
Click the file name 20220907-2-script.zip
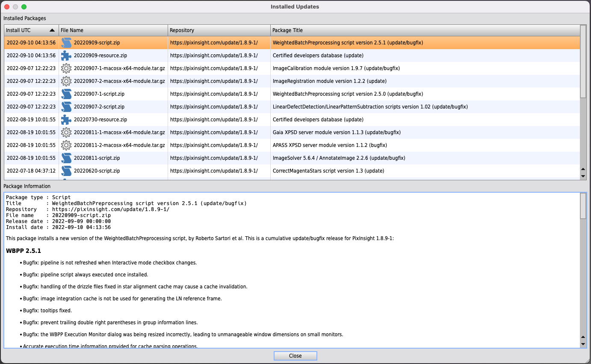99,107
